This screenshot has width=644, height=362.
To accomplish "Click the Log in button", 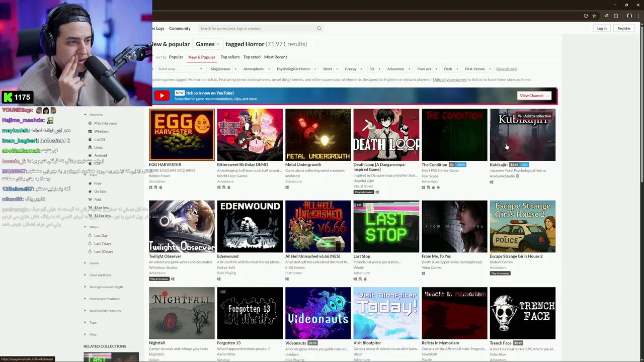I will pos(602,28).
